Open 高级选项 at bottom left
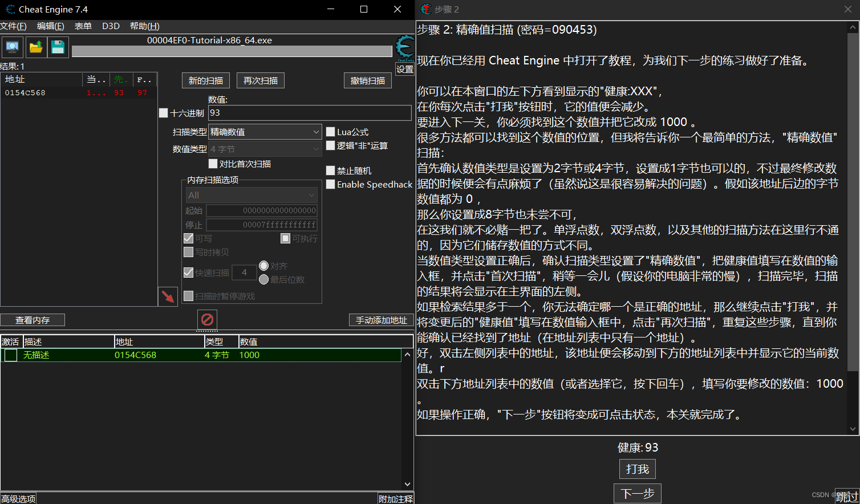 (x=18, y=498)
